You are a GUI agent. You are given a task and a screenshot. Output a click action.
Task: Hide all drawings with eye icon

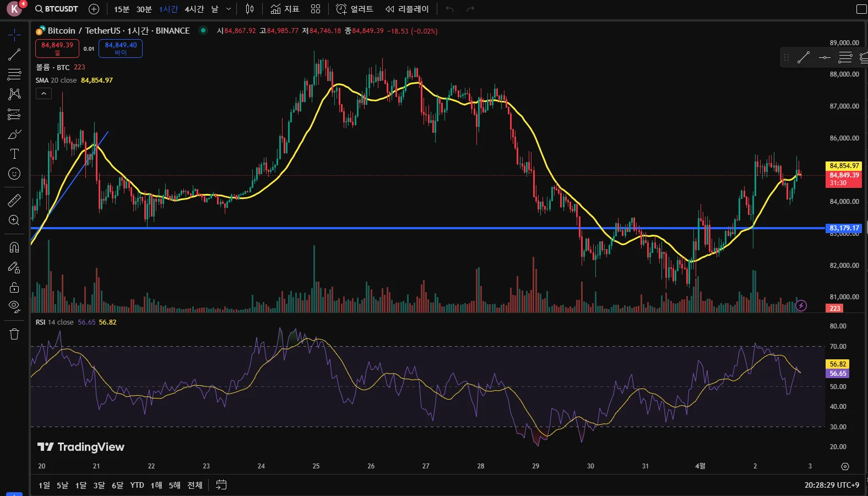click(x=14, y=306)
